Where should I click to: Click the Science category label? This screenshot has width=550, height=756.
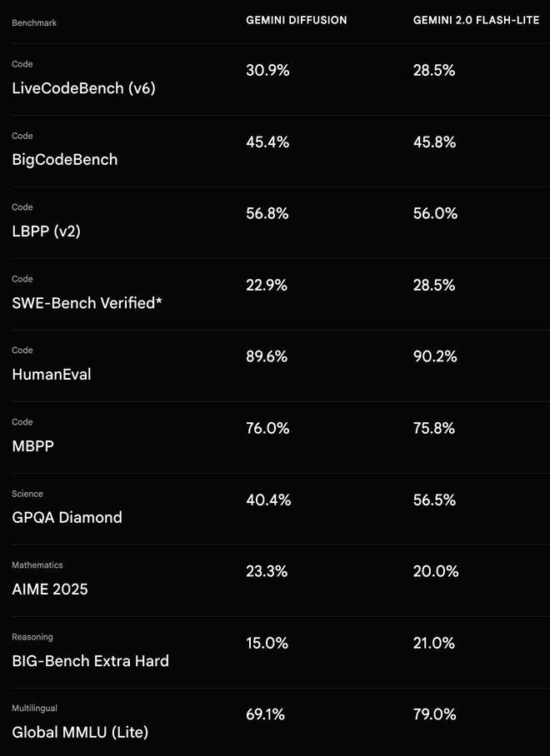tap(27, 494)
